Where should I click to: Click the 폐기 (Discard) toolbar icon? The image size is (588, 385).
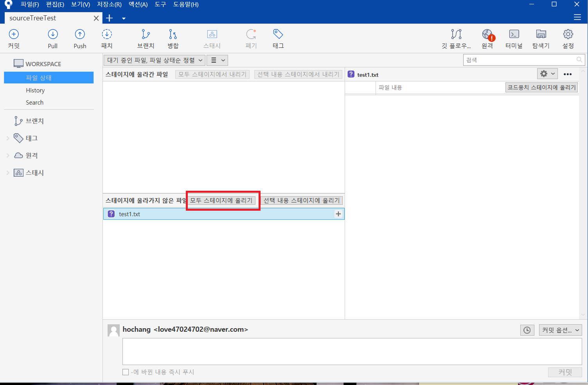click(251, 34)
